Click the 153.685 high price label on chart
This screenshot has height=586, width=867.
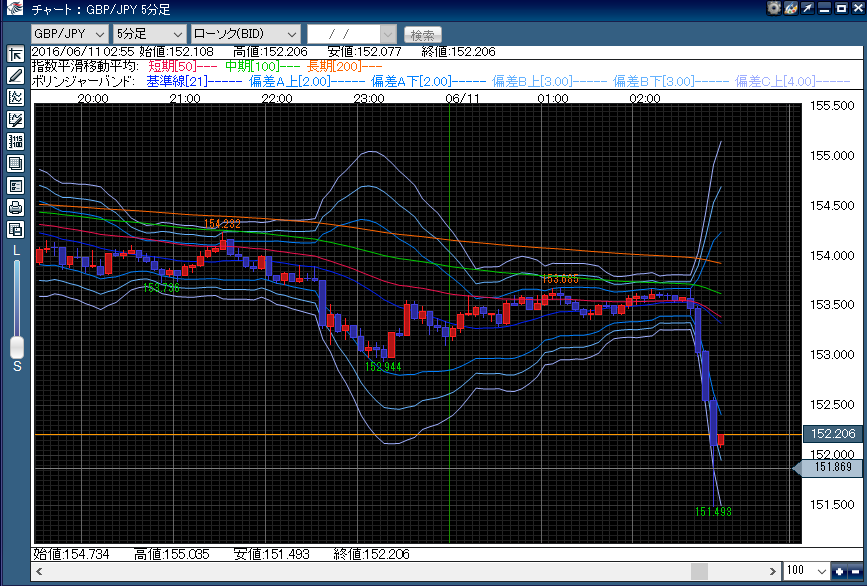(560, 279)
